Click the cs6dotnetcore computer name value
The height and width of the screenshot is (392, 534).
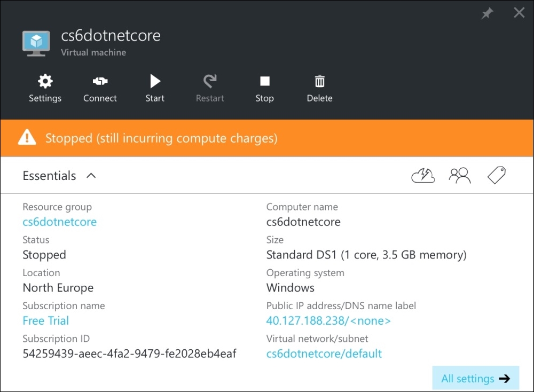(x=303, y=222)
